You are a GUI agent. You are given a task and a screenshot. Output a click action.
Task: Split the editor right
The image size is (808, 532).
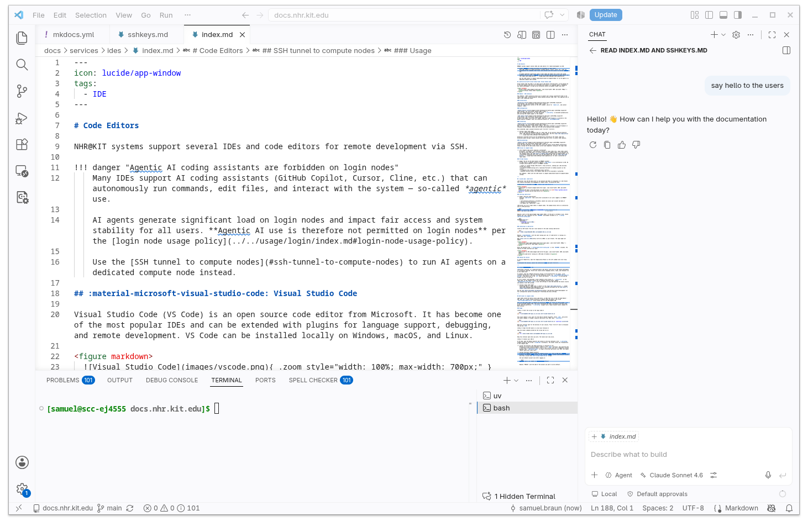pos(550,35)
